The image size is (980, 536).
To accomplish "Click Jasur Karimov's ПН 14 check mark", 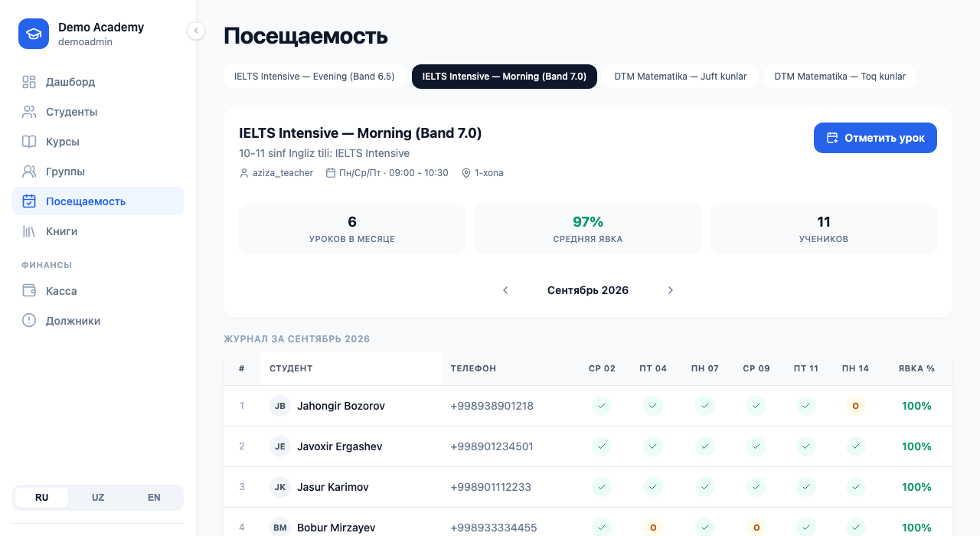I will tap(855, 487).
